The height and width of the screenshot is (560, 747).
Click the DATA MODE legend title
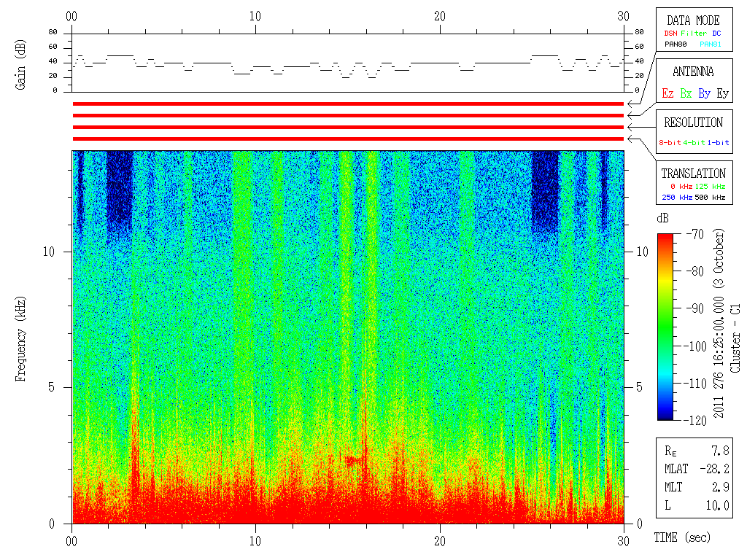693,20
